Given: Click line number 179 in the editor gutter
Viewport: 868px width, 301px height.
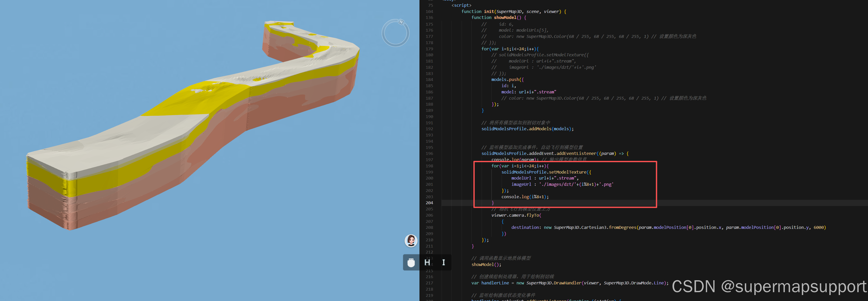Looking at the screenshot, I should coord(429,49).
